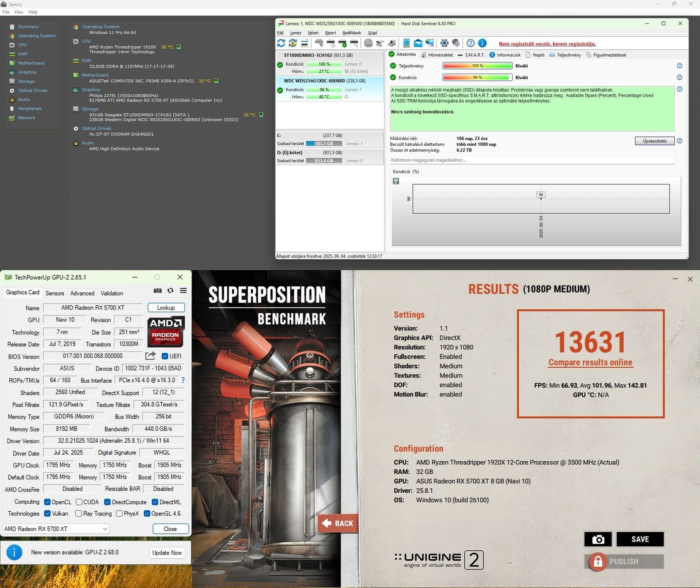Image resolution: width=700 pixels, height=588 pixels.
Task: Click the comment field 'Kattintson megjegyzés megadásához'
Action: [532, 160]
